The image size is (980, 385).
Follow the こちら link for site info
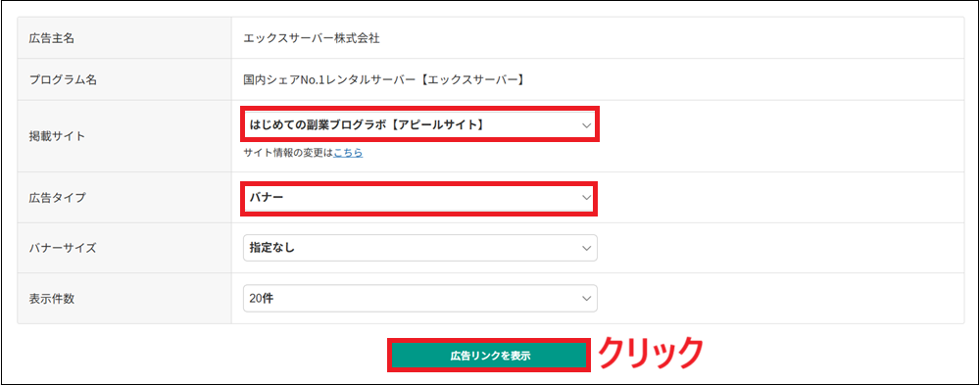(348, 153)
